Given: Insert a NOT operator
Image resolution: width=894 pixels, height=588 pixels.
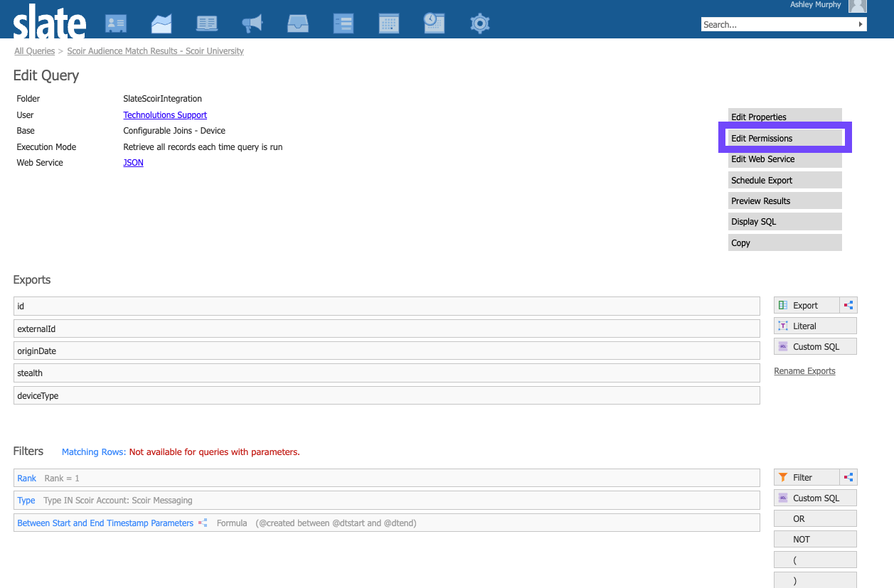Looking at the screenshot, I should tap(815, 539).
